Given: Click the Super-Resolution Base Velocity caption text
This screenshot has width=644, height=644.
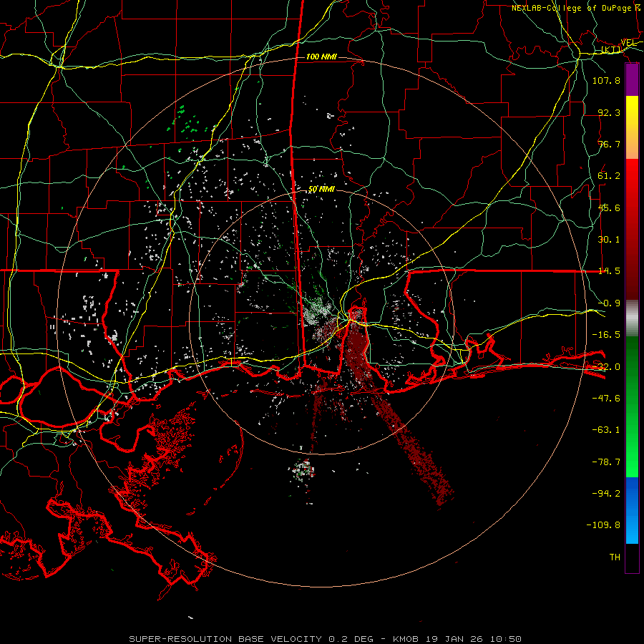Looking at the screenshot, I should pos(326,639).
